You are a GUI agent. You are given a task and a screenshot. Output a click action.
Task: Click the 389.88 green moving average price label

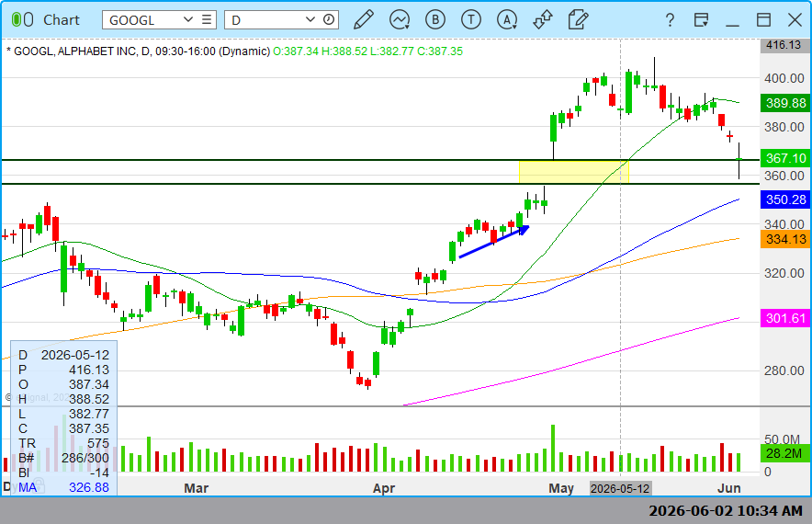coord(785,103)
